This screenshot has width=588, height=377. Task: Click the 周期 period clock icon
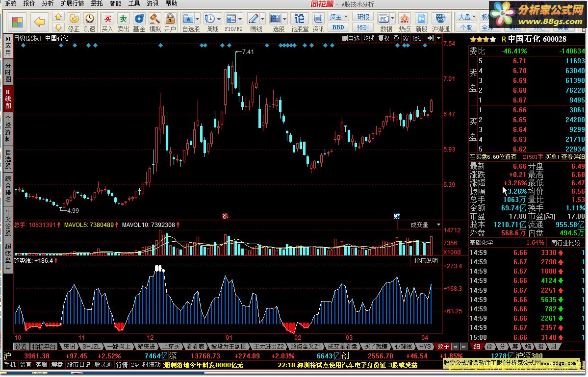click(209, 19)
